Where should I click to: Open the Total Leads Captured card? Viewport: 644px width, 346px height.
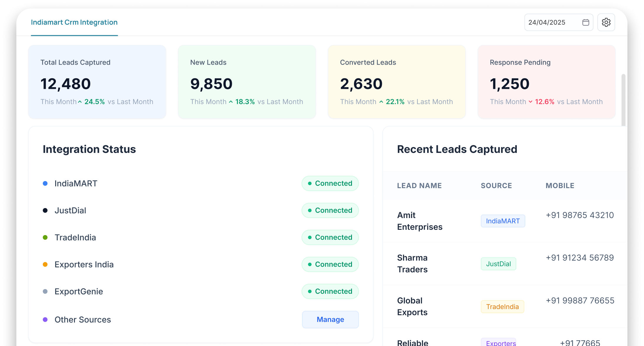pos(97,82)
